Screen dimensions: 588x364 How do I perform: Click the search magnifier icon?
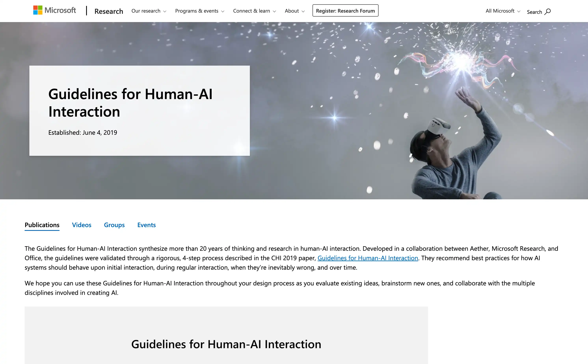(548, 12)
